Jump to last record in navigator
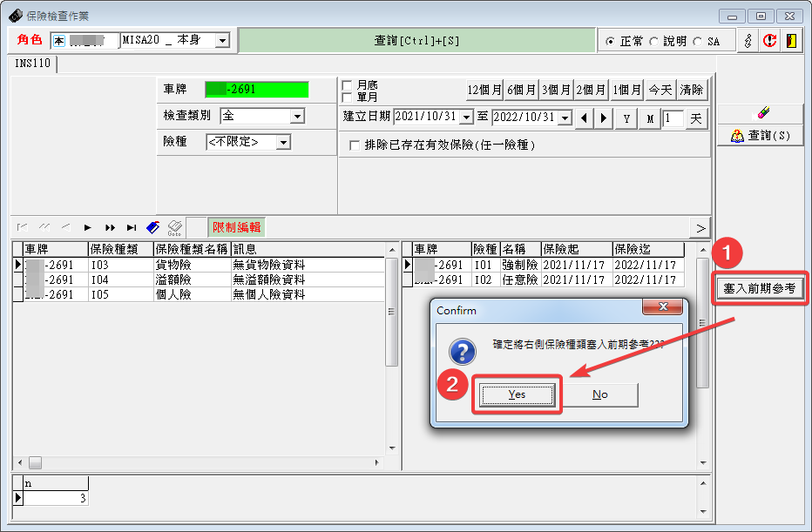This screenshot has height=532, width=812. click(132, 227)
